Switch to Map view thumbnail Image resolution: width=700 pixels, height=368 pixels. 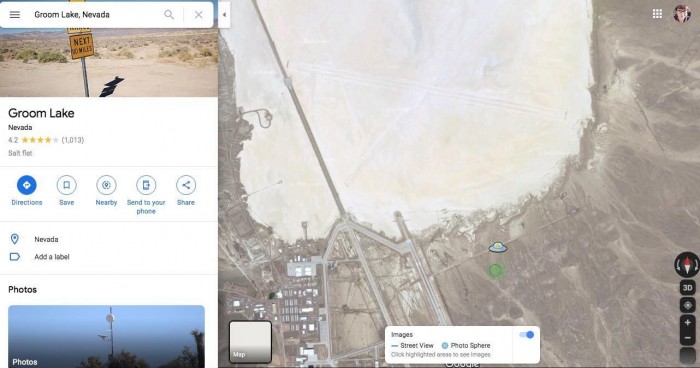pyautogui.click(x=250, y=341)
